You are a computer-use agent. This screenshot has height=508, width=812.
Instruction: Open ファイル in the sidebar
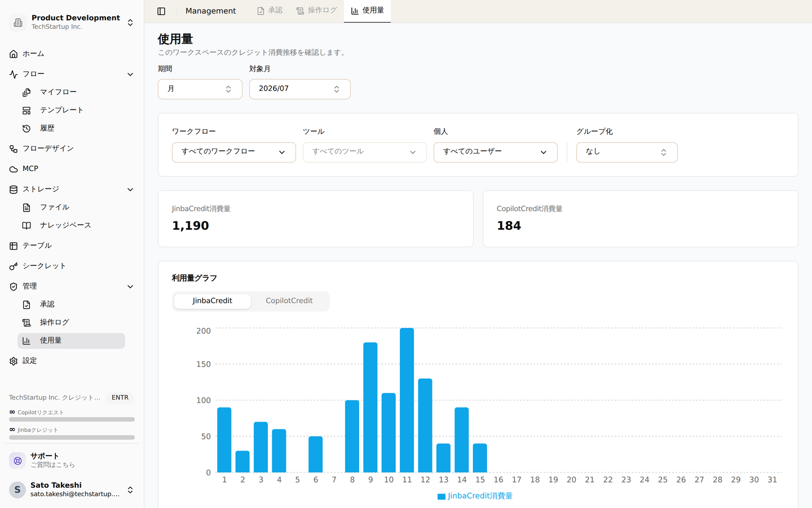[x=71, y=208]
